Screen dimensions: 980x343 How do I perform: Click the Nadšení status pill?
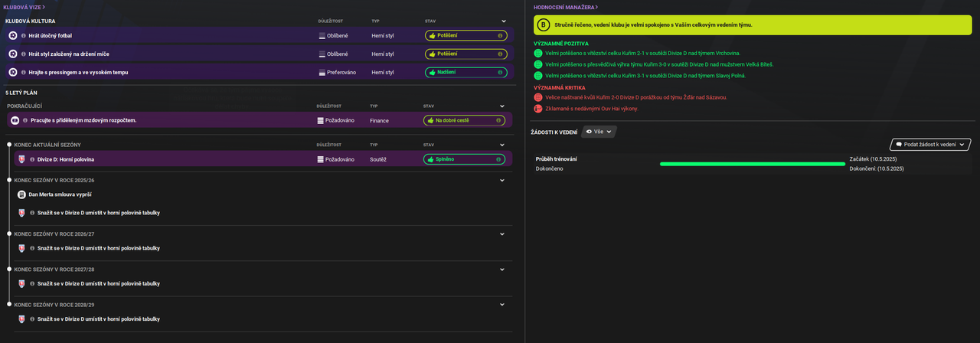click(465, 72)
